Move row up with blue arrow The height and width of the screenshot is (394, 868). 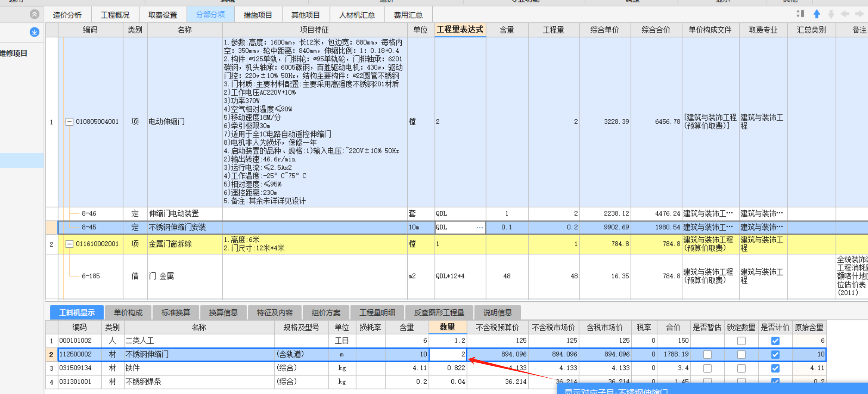click(817, 14)
